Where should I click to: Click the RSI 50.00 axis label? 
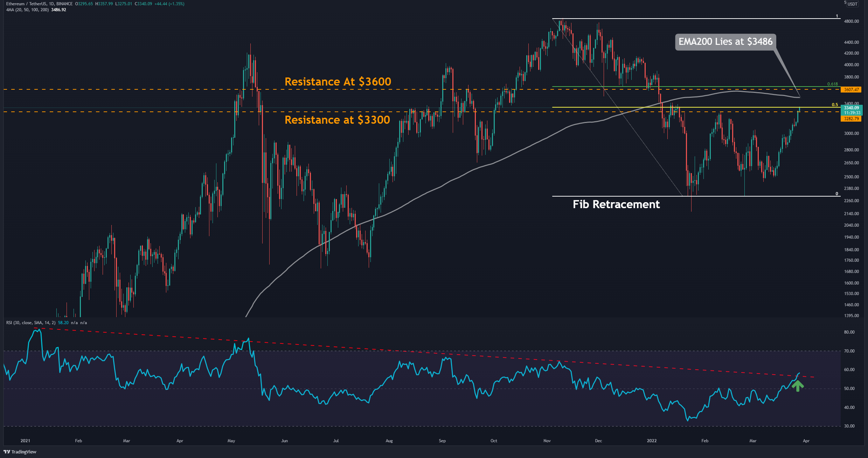click(849, 389)
